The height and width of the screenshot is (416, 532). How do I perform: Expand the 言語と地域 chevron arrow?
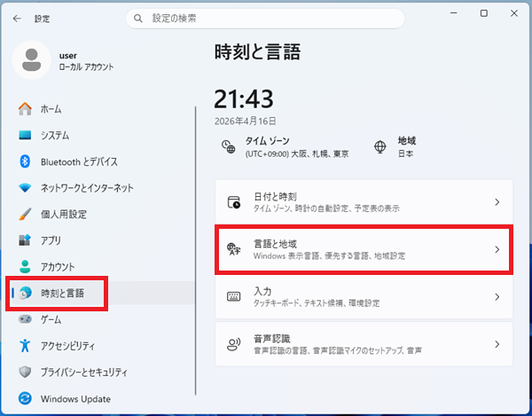497,249
